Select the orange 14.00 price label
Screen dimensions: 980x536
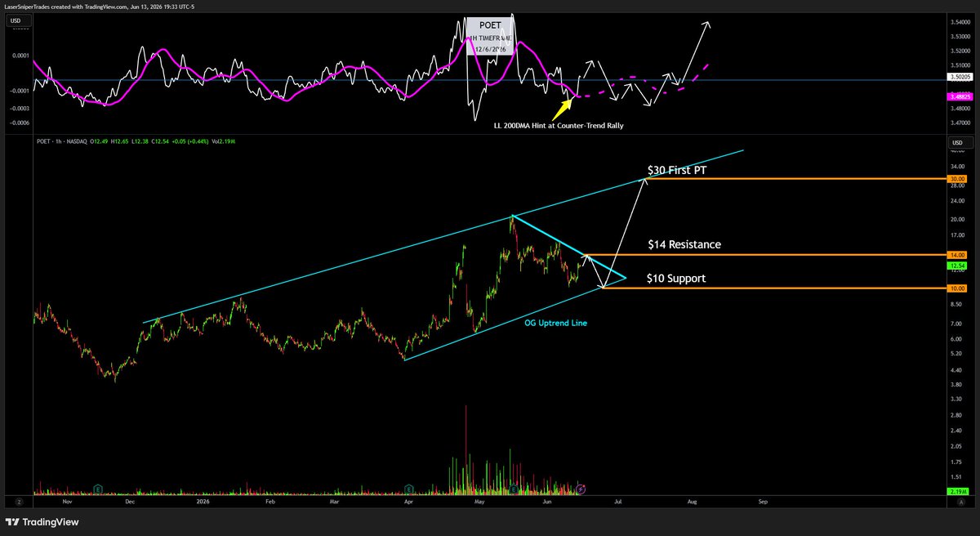click(958, 255)
